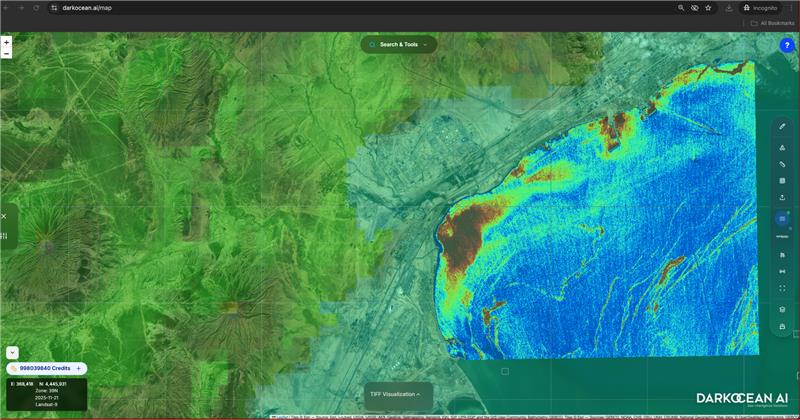Image resolution: width=800 pixels, height=420 pixels.
Task: Click the stacked layers icon near toolbar bottom
Action: pos(782,309)
